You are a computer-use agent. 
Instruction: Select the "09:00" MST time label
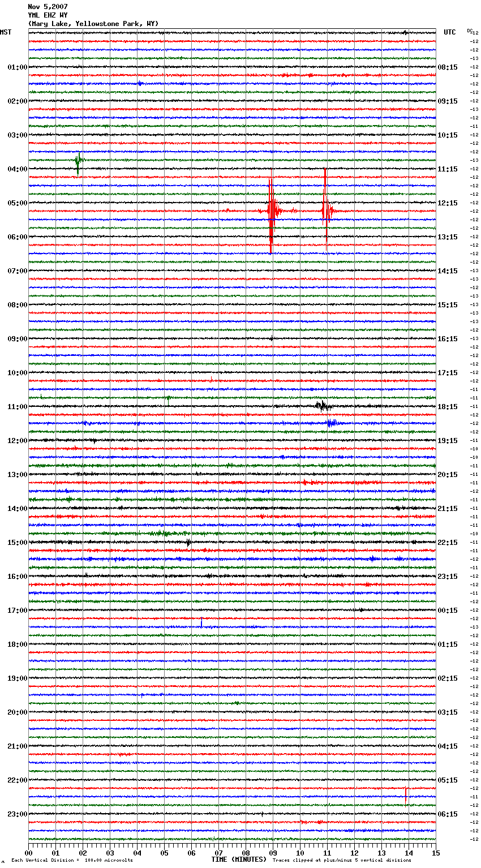[x=18, y=339]
